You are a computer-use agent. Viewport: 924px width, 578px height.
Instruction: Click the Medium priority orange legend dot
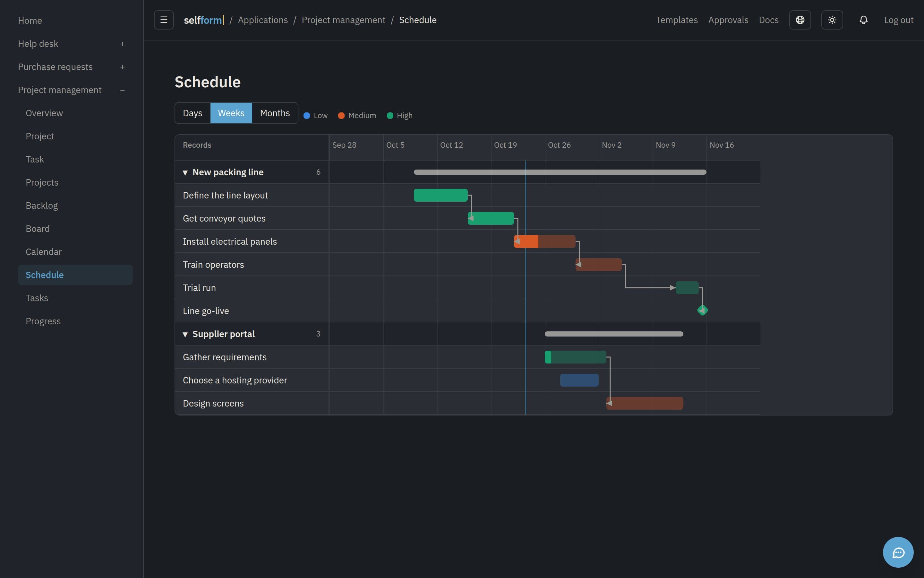(341, 116)
